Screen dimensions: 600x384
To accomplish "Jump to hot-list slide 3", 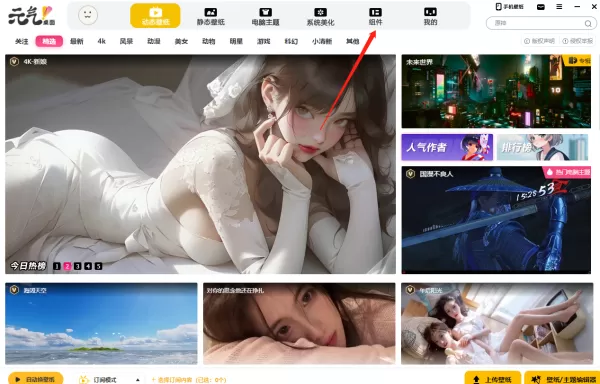I will point(78,266).
